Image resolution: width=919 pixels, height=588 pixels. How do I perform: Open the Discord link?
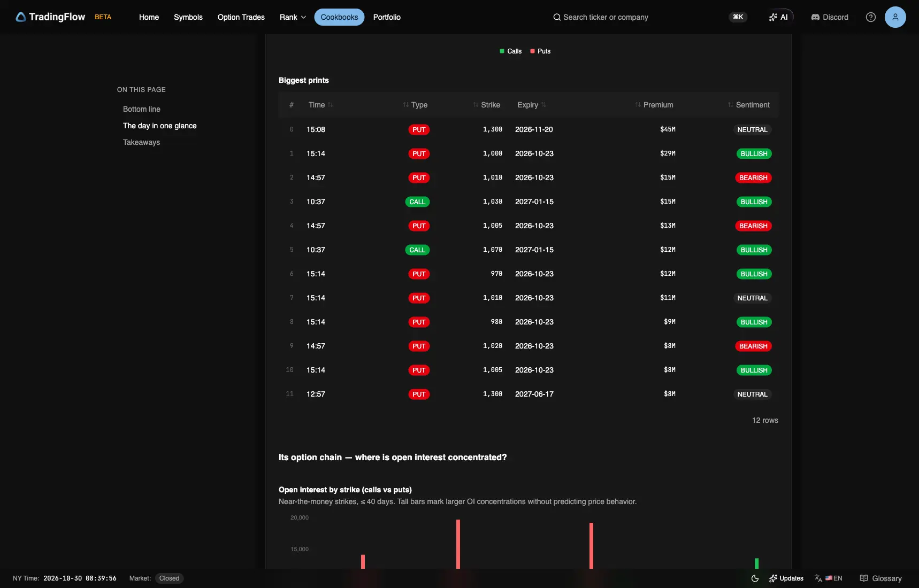tap(830, 17)
